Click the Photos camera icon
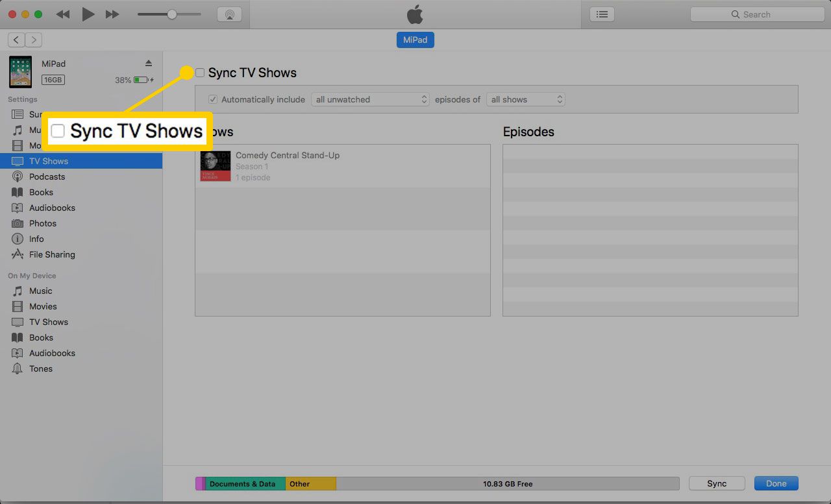 coord(18,223)
